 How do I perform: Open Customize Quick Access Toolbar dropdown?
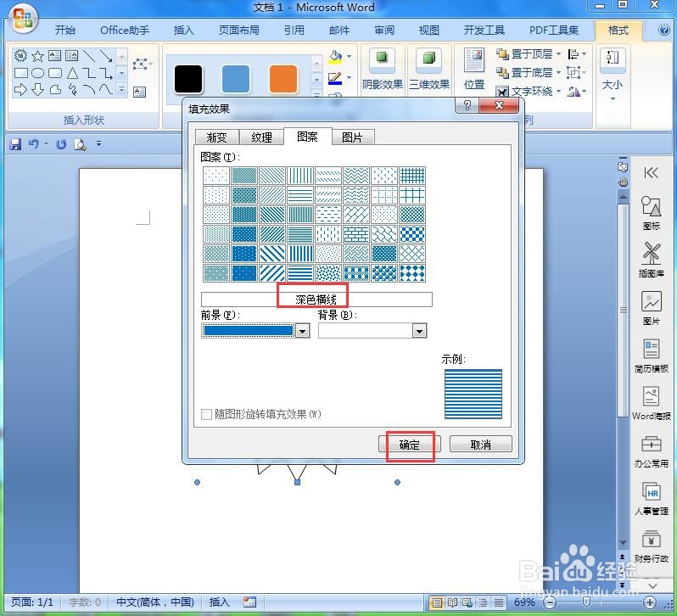[99, 143]
